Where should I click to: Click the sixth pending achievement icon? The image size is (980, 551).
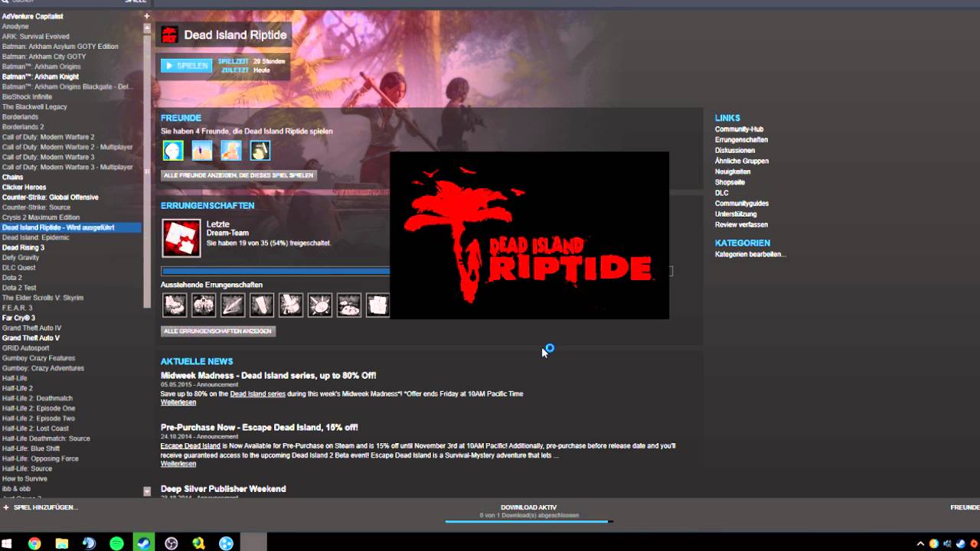pos(320,305)
